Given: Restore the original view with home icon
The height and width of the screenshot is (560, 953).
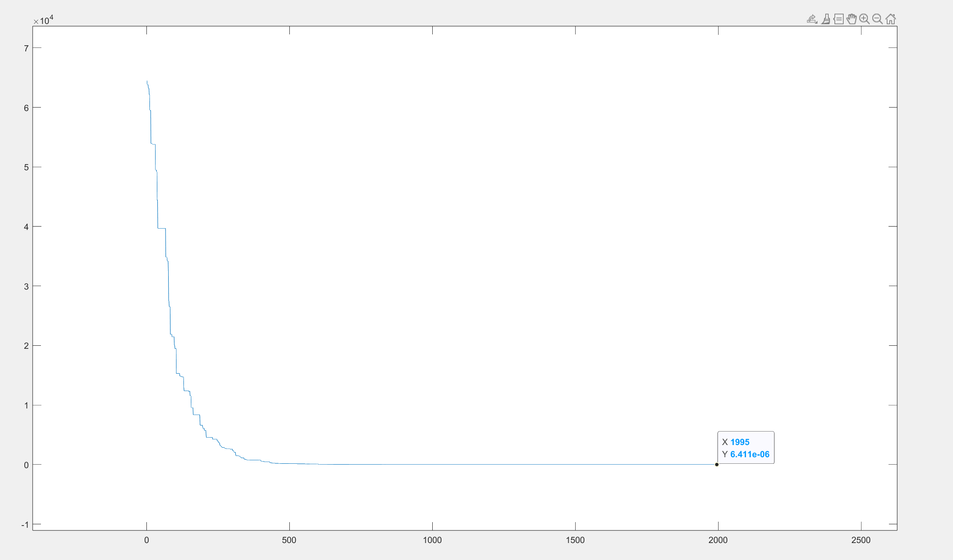Looking at the screenshot, I should [891, 19].
